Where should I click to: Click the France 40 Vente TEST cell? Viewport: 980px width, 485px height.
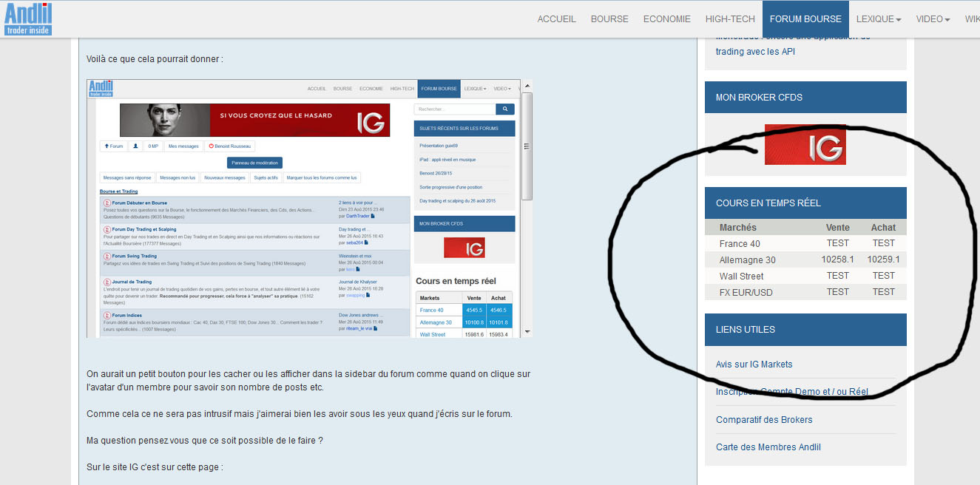pos(838,243)
